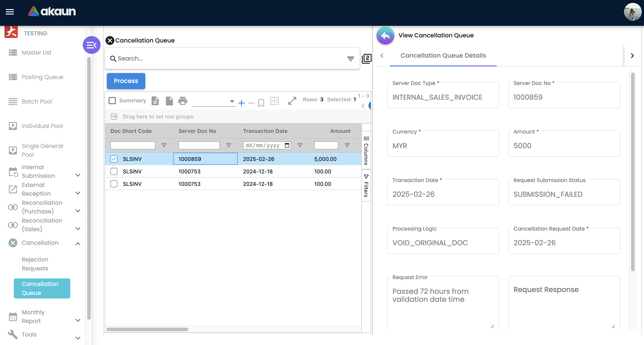The image size is (644, 345).
Task: Open the toolbar view dropdown
Action: coord(213,101)
